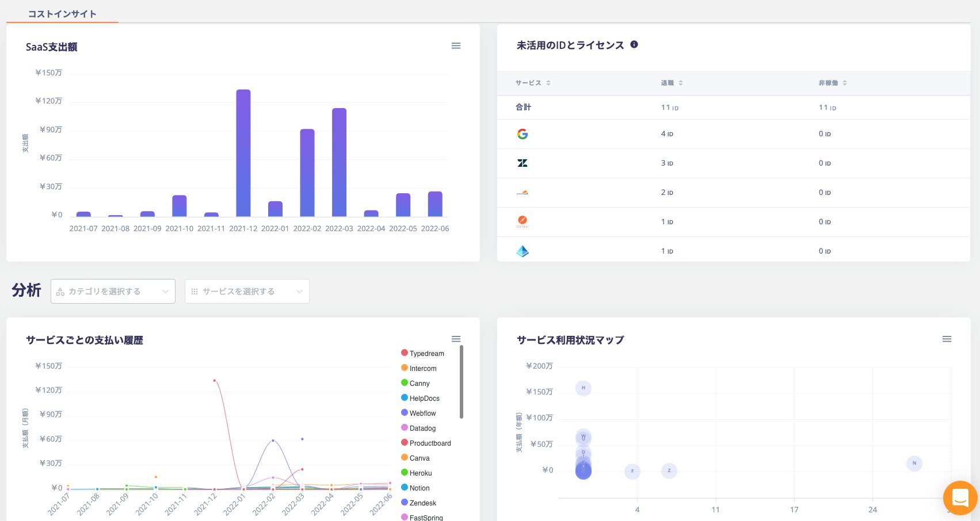Open the orange chat support widget
Screen dimensions: 980x521
960,497
